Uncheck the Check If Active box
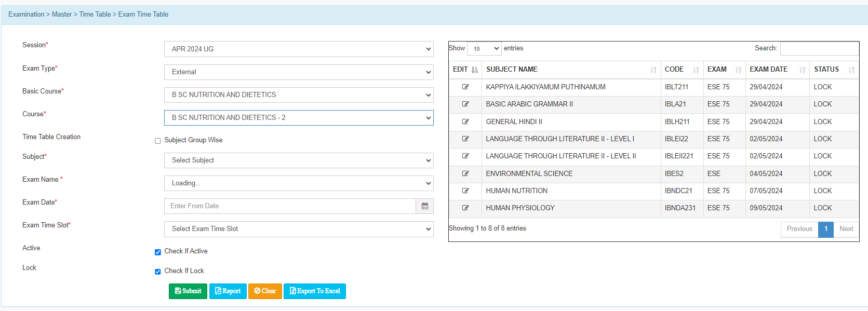The width and height of the screenshot is (868, 311). [158, 252]
